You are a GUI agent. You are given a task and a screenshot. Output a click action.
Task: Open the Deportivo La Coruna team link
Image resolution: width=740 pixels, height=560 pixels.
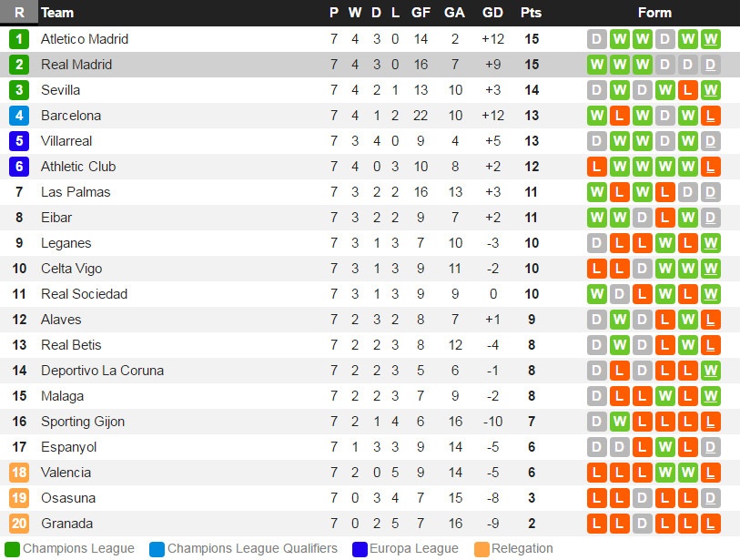(x=102, y=371)
